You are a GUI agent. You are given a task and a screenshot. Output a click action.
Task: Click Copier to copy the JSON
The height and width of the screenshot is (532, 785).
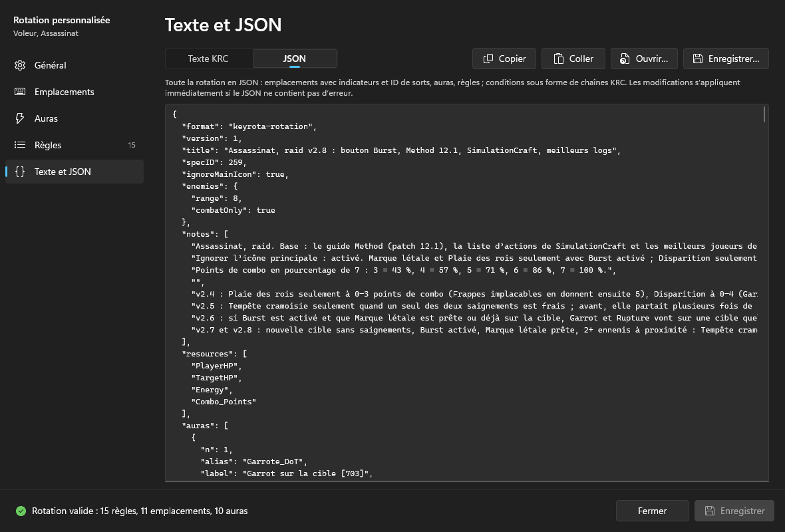(x=504, y=59)
